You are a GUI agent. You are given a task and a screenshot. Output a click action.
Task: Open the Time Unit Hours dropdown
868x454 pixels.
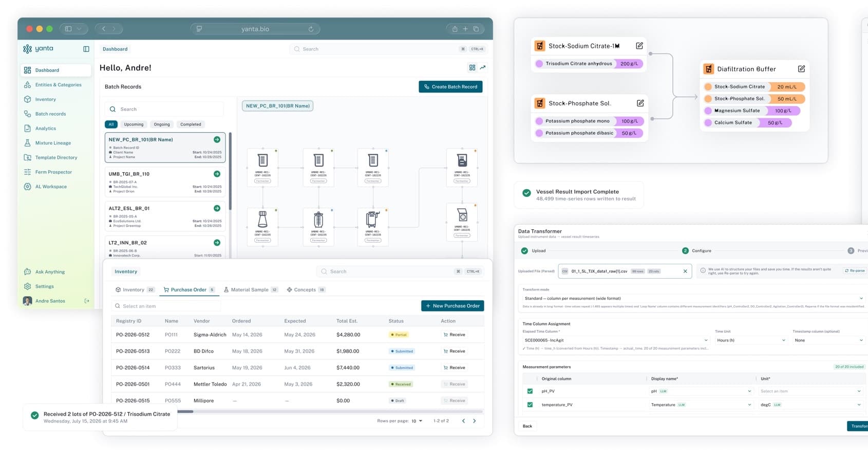[x=751, y=340]
